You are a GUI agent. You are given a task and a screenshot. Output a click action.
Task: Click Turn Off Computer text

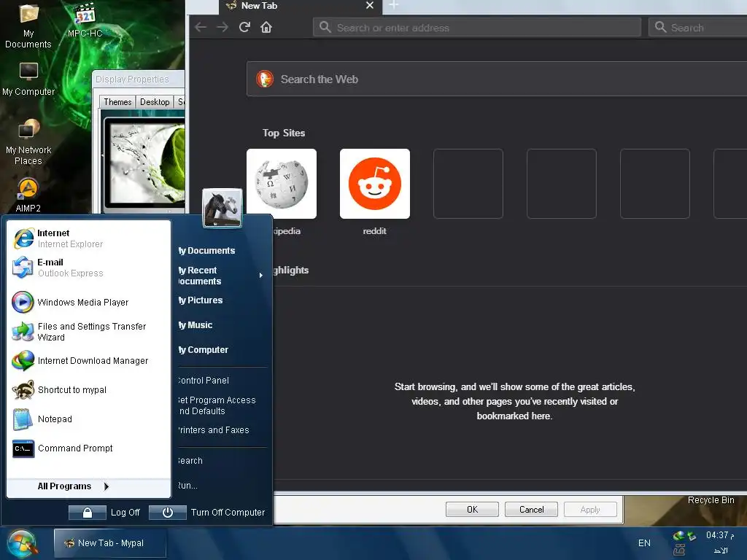click(x=228, y=513)
